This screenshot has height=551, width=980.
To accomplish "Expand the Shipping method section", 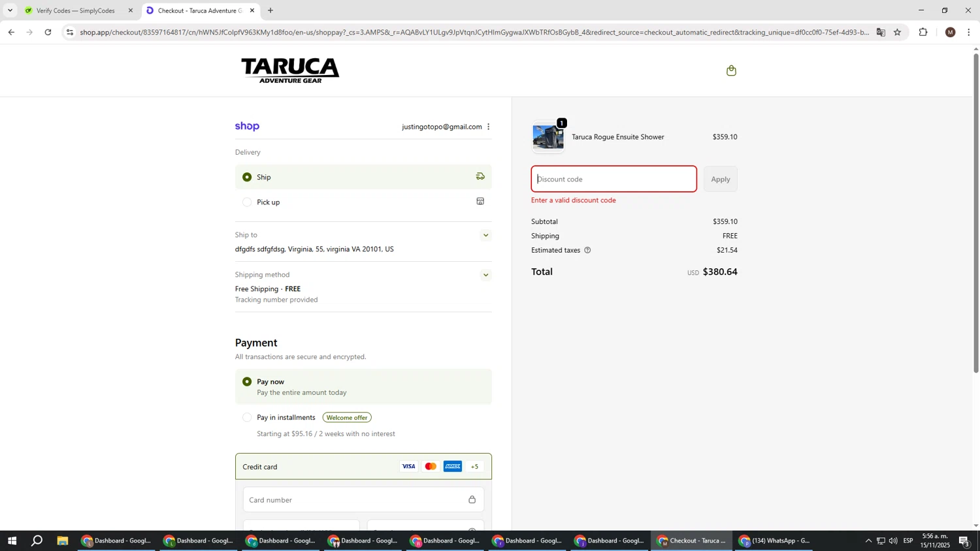I will [x=485, y=275].
